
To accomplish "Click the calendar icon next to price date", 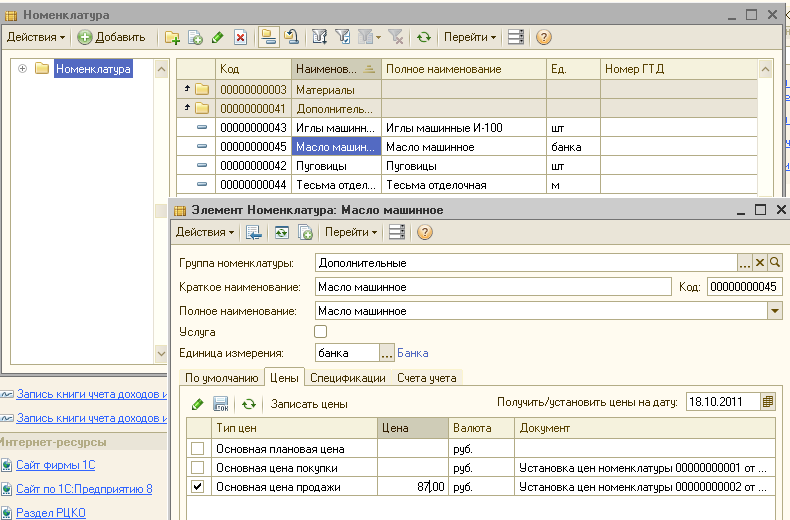I will [x=768, y=402].
